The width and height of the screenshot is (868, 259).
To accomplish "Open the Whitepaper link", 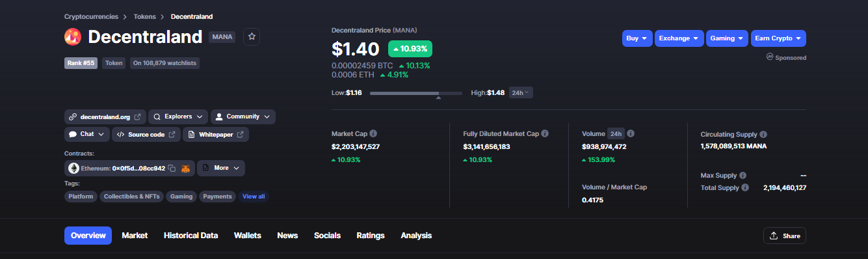I will pyautogui.click(x=215, y=134).
